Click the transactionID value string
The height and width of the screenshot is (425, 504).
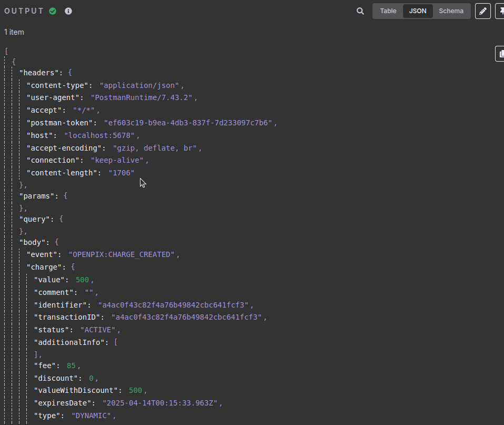[x=186, y=317]
